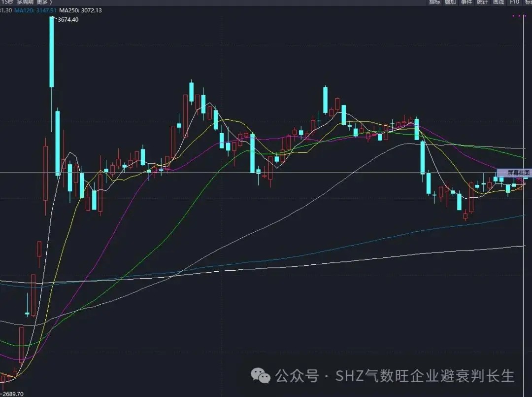Click the 3674.40 high price label
This screenshot has height=397, width=532.
(x=68, y=20)
